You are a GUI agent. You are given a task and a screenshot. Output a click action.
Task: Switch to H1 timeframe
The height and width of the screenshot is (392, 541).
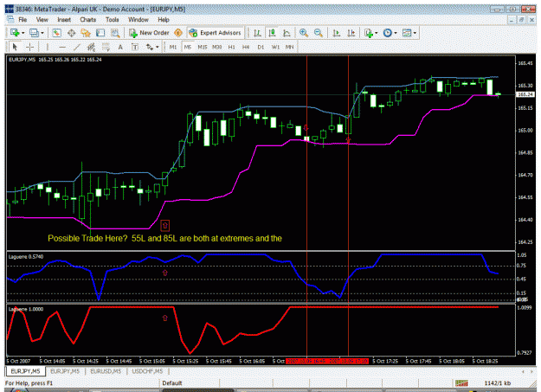click(231, 47)
